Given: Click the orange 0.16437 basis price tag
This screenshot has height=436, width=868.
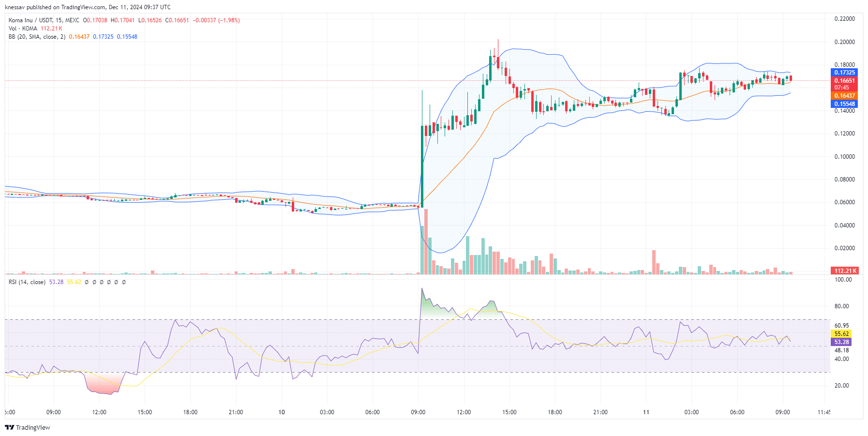Looking at the screenshot, I should pos(844,96).
